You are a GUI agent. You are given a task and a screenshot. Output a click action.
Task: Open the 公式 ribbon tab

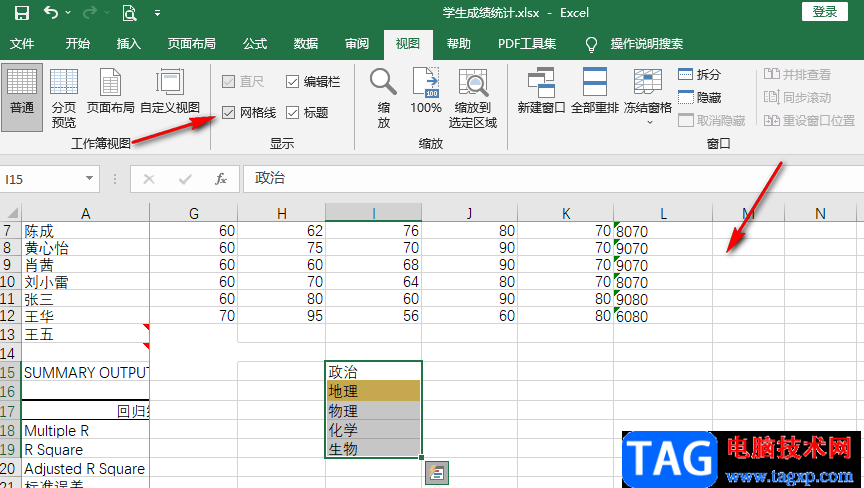(x=255, y=44)
